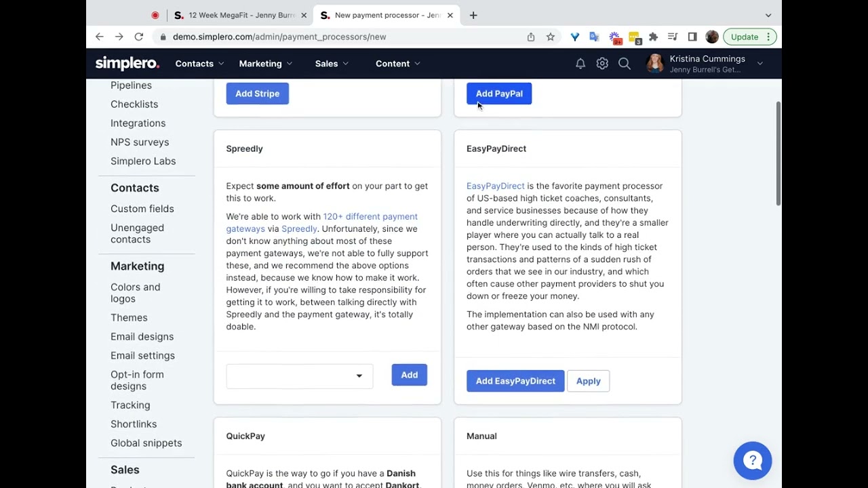Click the Add PayPal button

pos(499,94)
